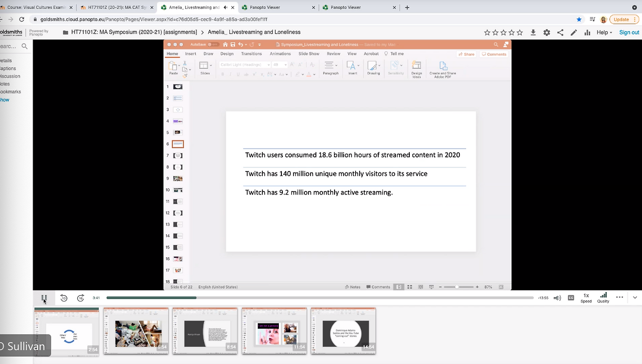Open a new browser tab

pyautogui.click(x=407, y=8)
